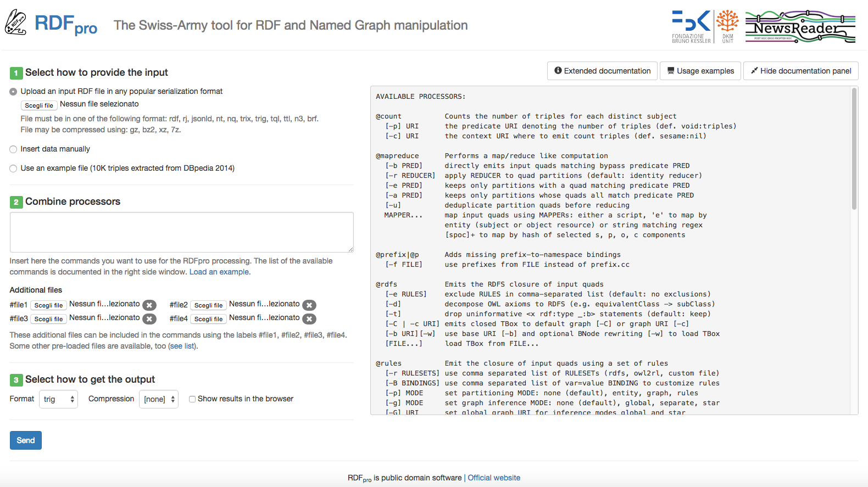This screenshot has height=487, width=868.
Task: Click the Additional files heading
Action: [x=36, y=290]
